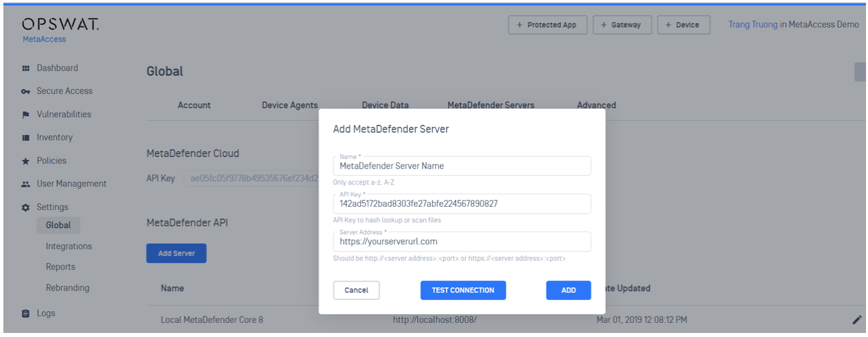Click the Inventory icon in sidebar
This screenshot has height=337, width=868.
[26, 138]
